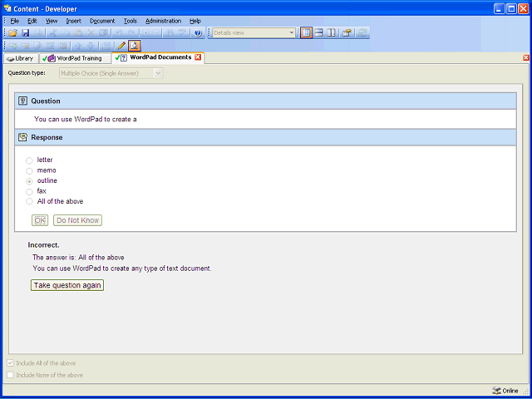Select the 'outline' radio option

30,181
